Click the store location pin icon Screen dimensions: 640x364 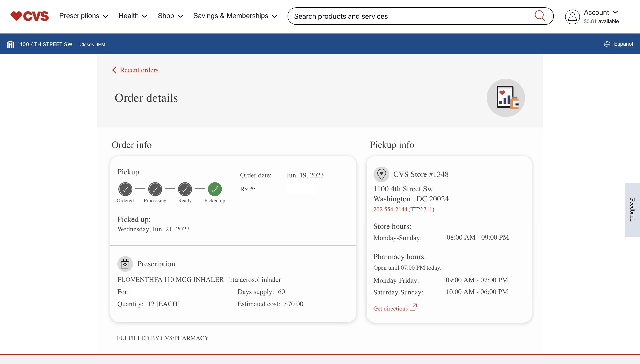[x=381, y=174]
